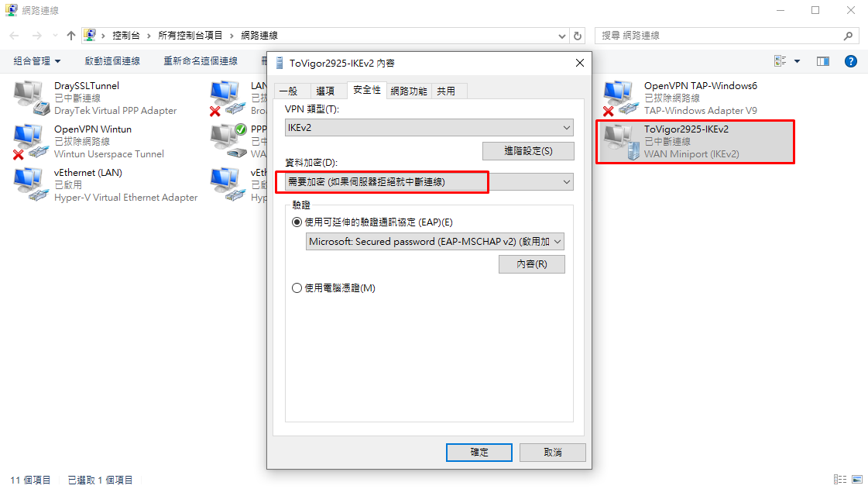Select 使用電腦憑證 radio option

297,288
